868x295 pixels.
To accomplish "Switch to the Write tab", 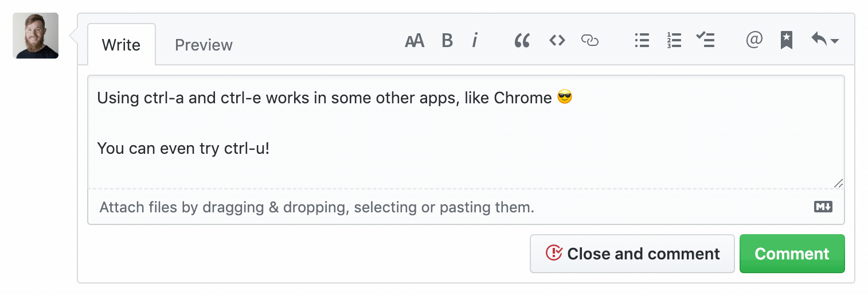I will [121, 45].
